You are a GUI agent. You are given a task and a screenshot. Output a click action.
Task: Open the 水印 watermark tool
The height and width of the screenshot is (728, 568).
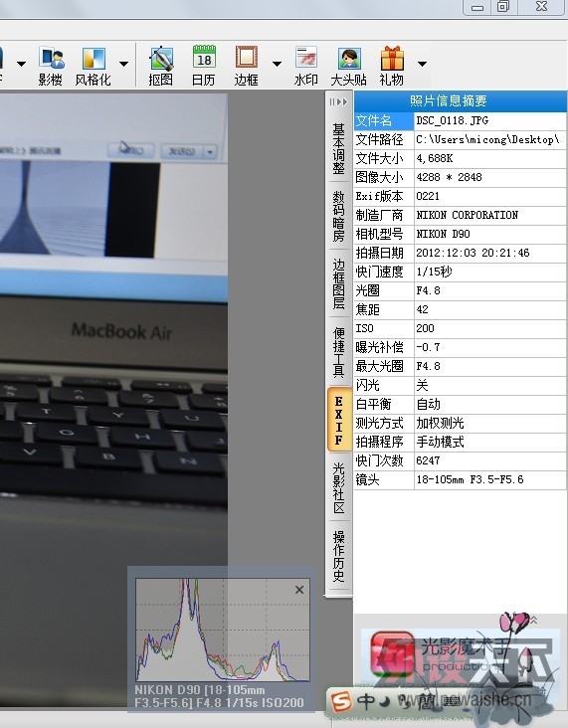(306, 66)
